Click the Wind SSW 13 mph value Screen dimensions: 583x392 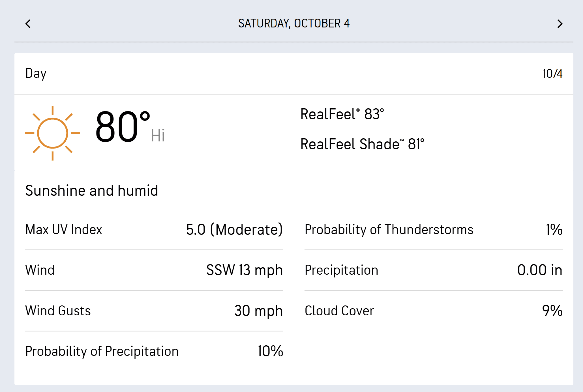coord(244,270)
